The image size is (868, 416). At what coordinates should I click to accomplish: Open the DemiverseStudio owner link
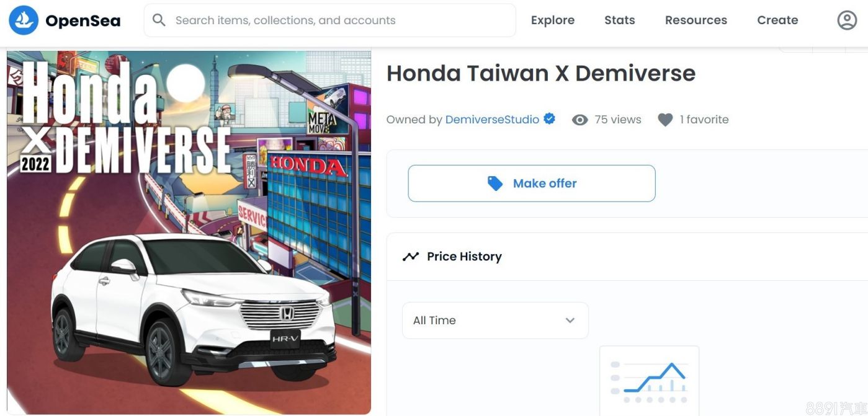coord(492,120)
